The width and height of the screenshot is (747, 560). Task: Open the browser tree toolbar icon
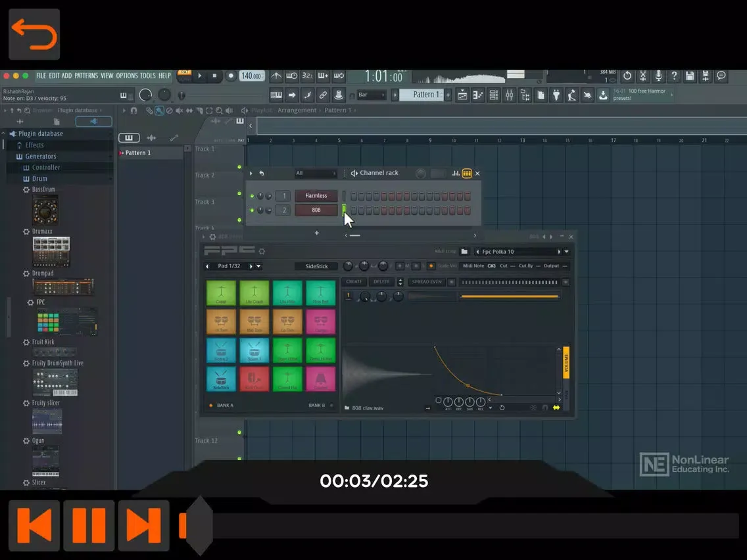[525, 95]
